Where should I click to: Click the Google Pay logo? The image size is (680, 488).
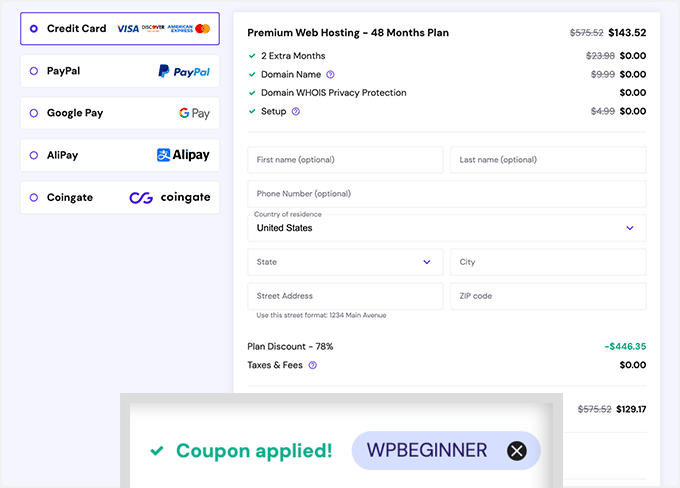(194, 114)
